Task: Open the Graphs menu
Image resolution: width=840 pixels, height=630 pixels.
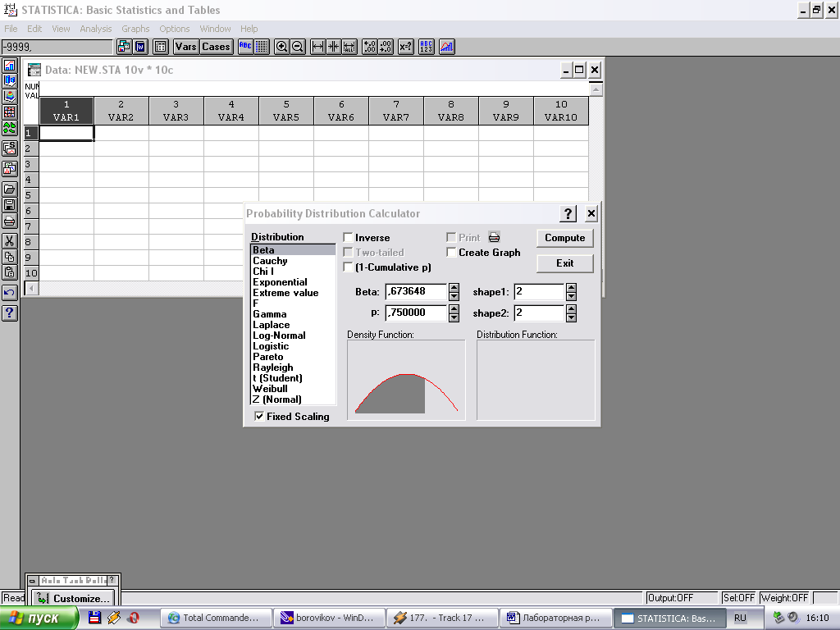Action: [x=135, y=29]
